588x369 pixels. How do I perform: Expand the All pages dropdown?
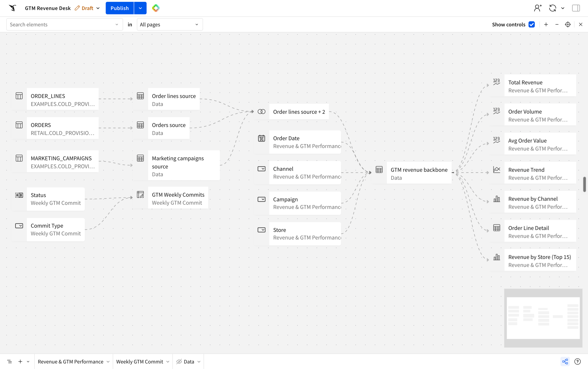pos(170,24)
